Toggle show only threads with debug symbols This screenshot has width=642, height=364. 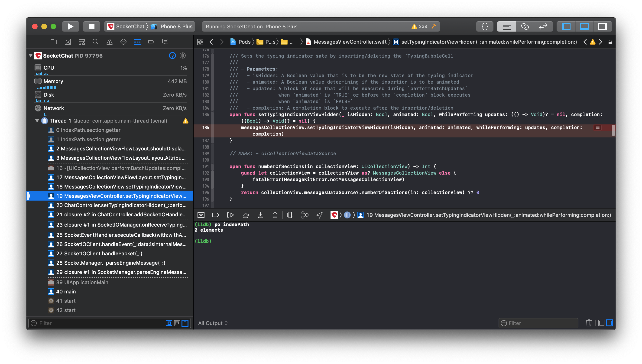click(177, 323)
